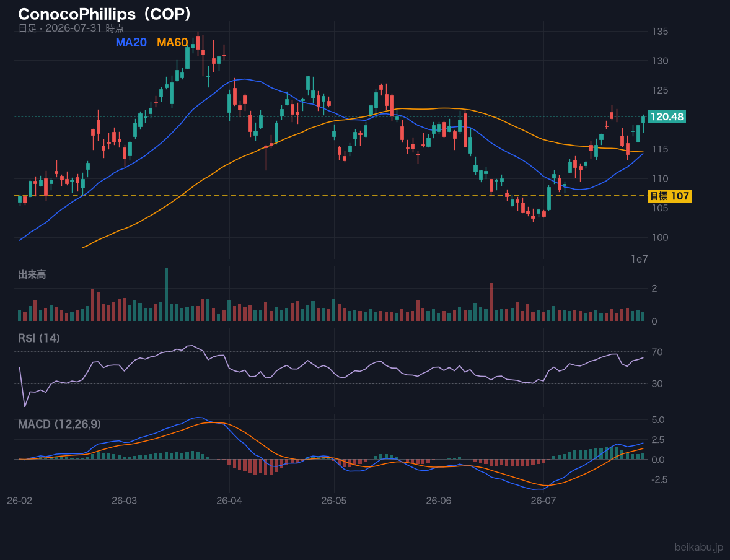Screen dimensions: 730x560
Task: Click the MACD -2.5 axis label
Action: 660,479
